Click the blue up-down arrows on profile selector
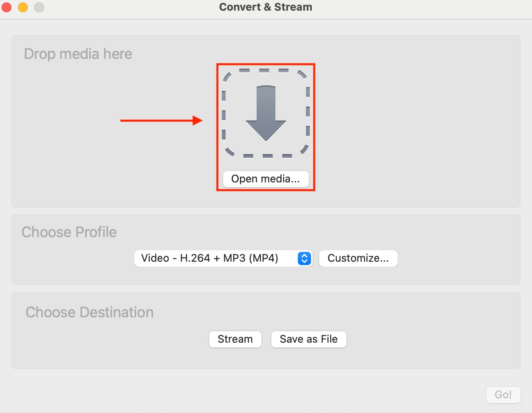The image size is (532, 413). coord(304,258)
